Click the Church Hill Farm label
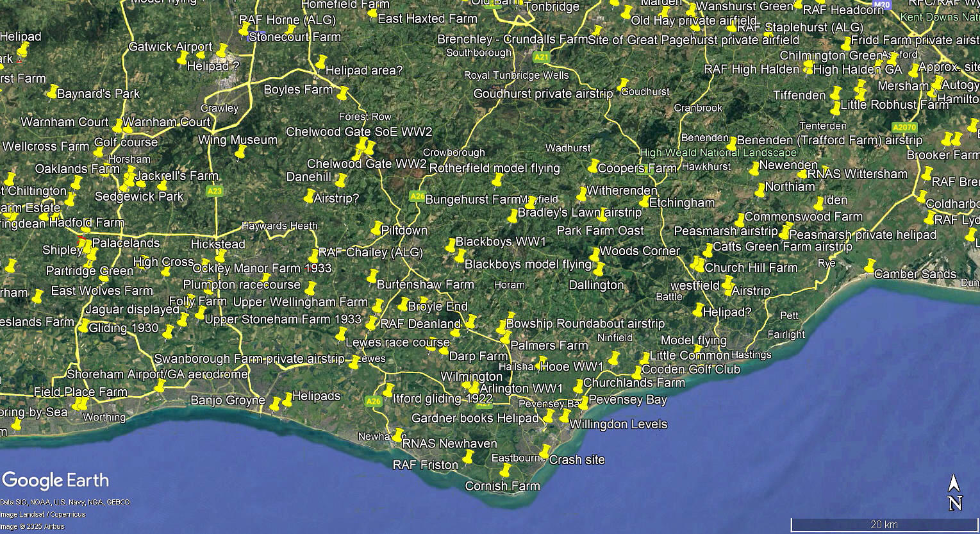The image size is (980, 534). [751, 267]
